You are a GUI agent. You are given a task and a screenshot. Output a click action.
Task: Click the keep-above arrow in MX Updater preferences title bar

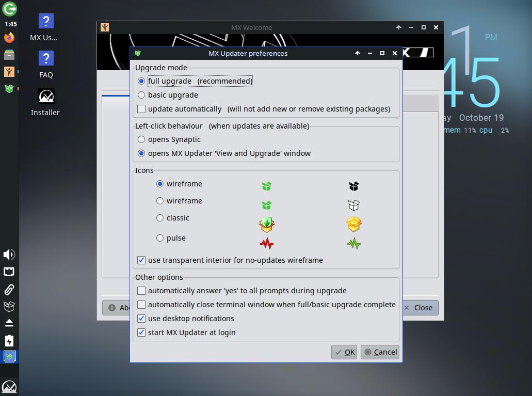[358, 53]
